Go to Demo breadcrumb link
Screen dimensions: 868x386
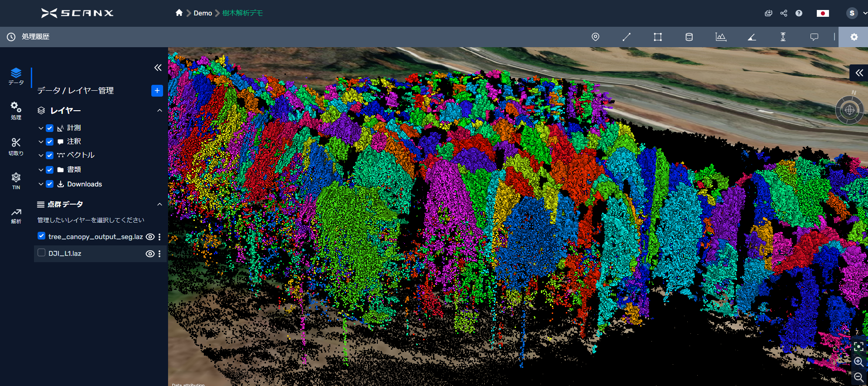203,13
